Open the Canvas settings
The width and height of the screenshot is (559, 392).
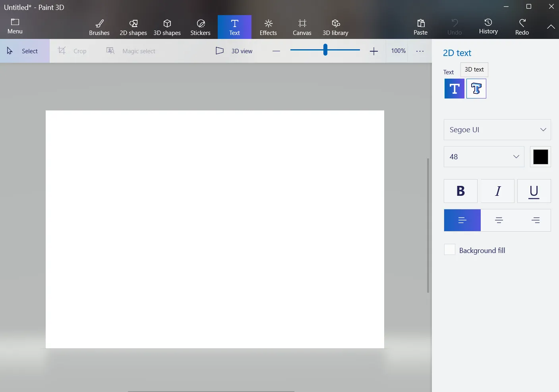point(302,27)
